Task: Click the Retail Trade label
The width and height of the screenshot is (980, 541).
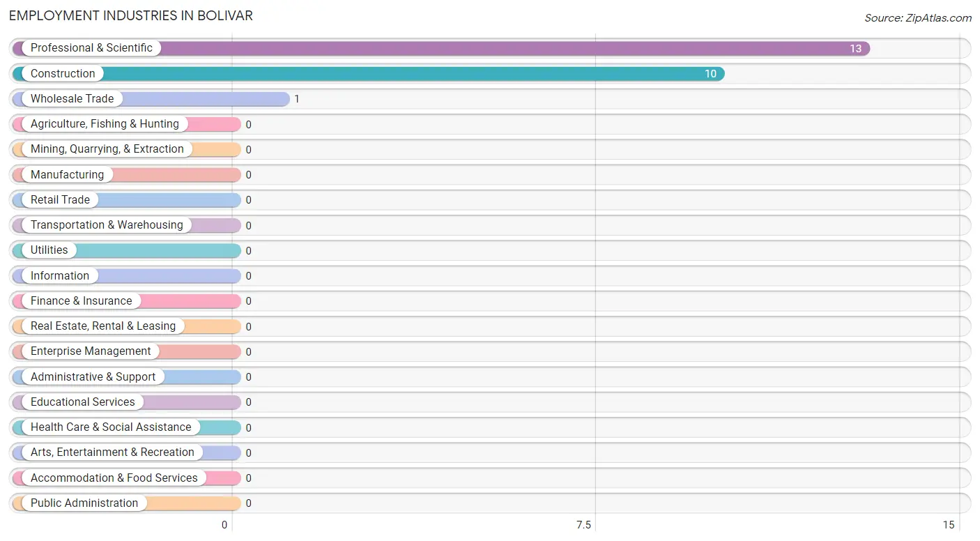Action: 60,199
